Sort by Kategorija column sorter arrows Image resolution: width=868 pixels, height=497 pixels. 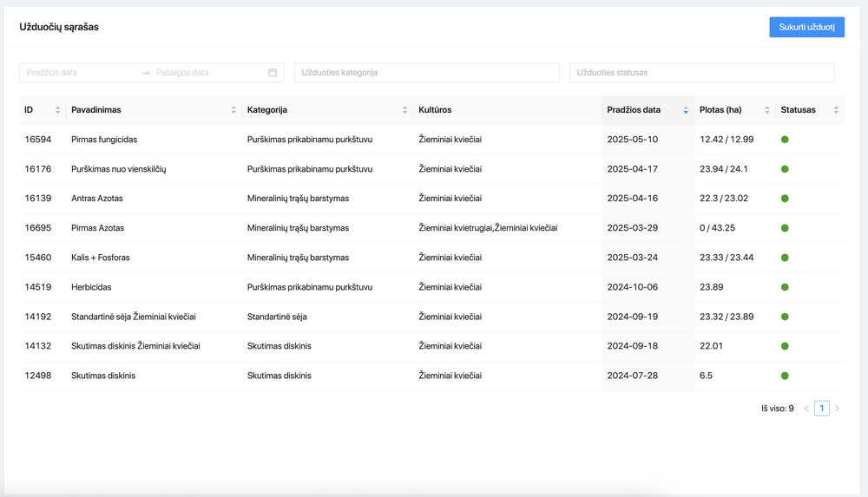click(x=404, y=110)
